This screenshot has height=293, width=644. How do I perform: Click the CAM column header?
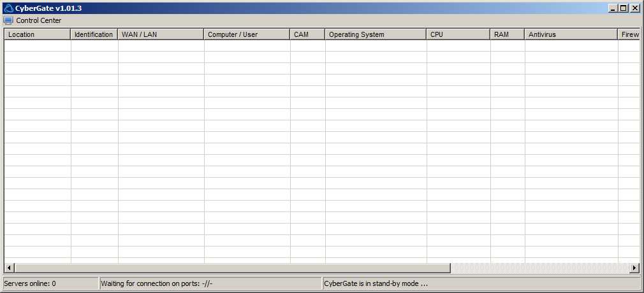click(307, 34)
